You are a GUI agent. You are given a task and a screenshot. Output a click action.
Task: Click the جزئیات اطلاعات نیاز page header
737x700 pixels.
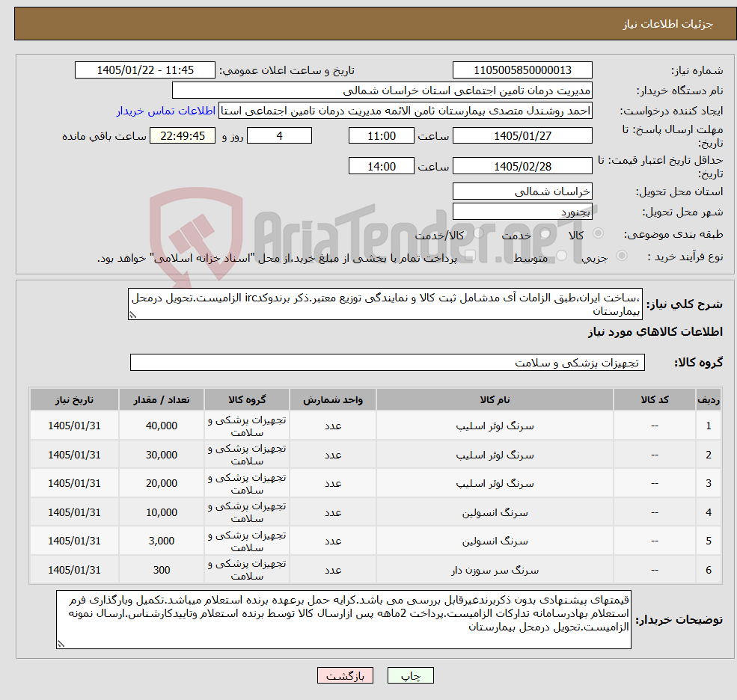pyautogui.click(x=668, y=24)
